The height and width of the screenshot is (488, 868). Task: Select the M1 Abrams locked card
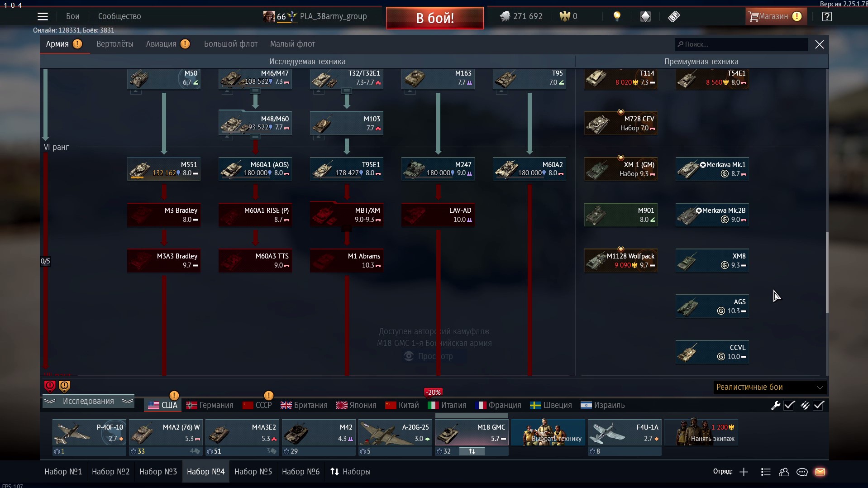pyautogui.click(x=347, y=261)
